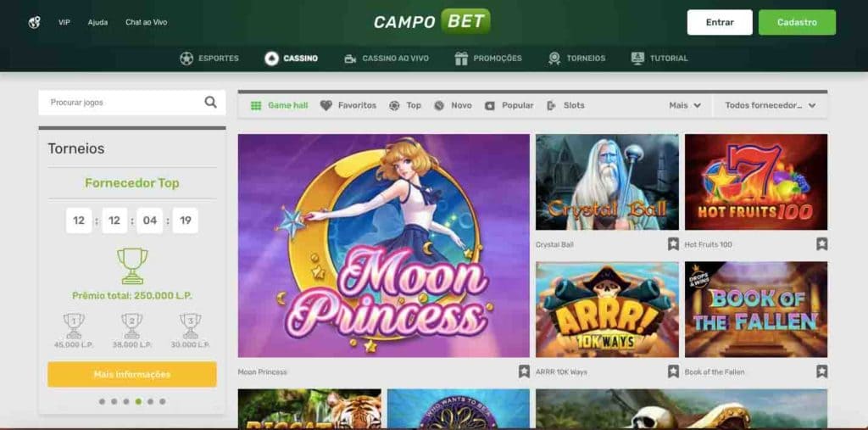Image resolution: width=868 pixels, height=430 pixels.
Task: Click the Top category icon
Action: (394, 105)
